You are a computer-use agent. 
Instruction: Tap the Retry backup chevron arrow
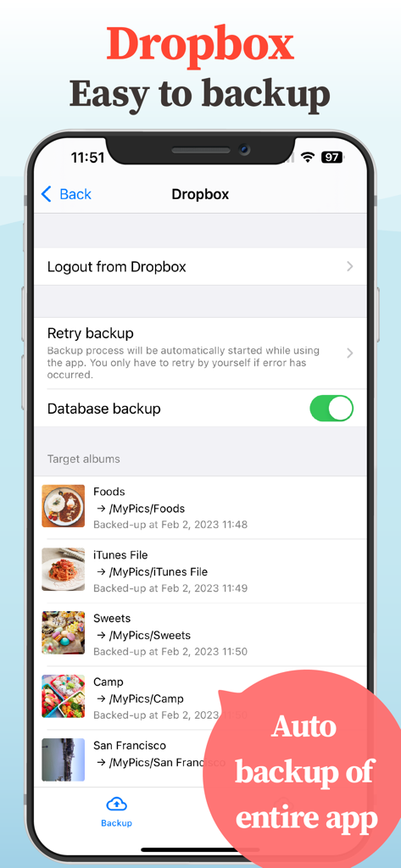click(x=349, y=353)
